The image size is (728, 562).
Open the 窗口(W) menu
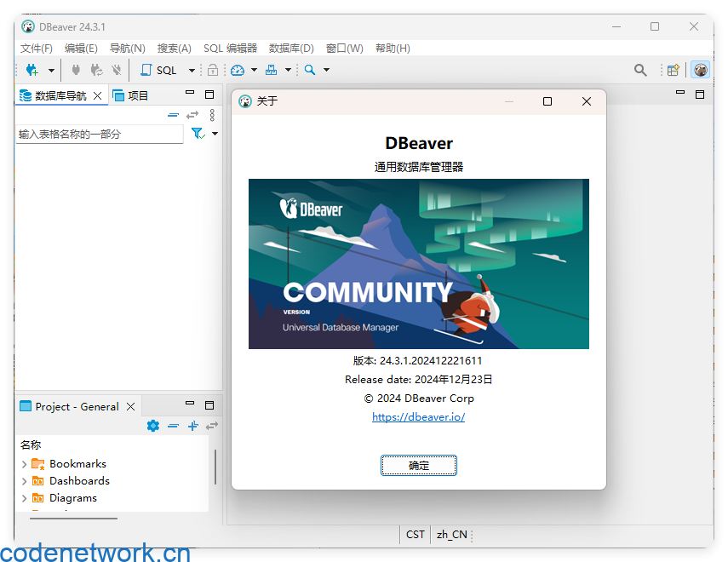coord(345,49)
